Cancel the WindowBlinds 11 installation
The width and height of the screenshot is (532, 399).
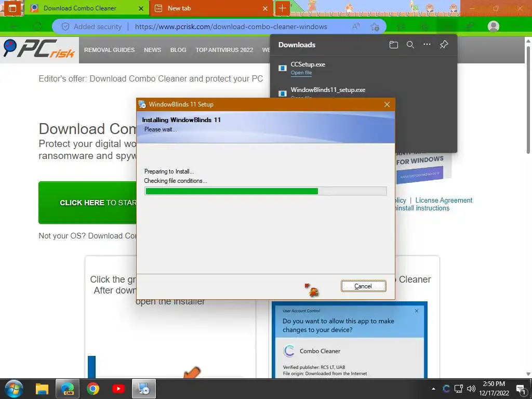point(363,286)
